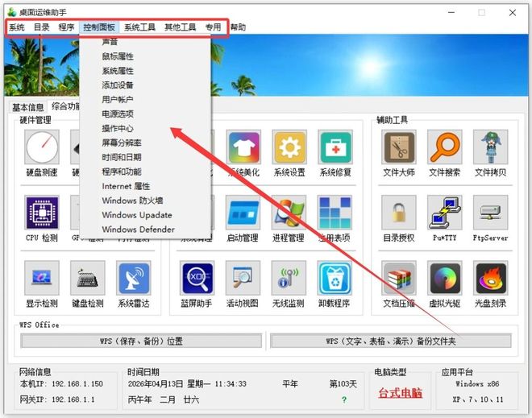Image resolution: width=532 pixels, height=418 pixels.
Task: Click the 网关IP 192.168.1.1 text
Action: click(x=57, y=399)
